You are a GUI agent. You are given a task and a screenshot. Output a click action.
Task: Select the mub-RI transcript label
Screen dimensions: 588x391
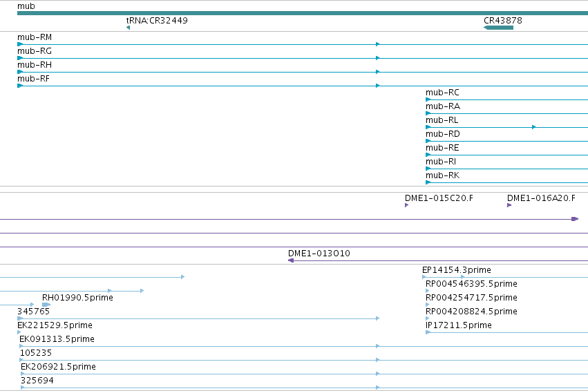click(x=441, y=162)
